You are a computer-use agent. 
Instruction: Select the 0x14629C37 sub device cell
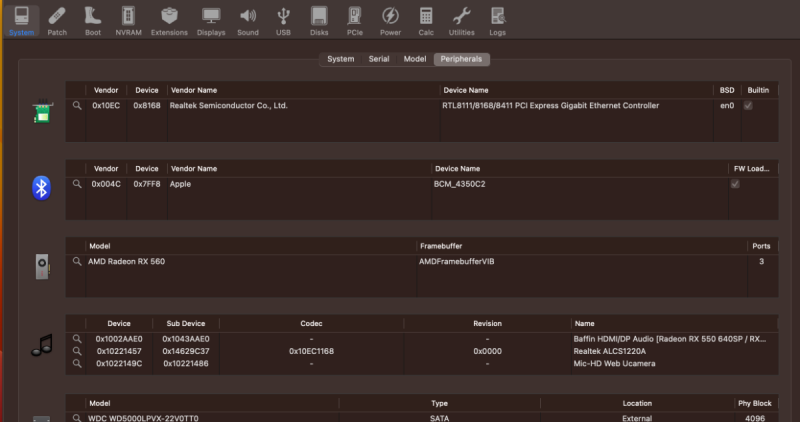click(186, 351)
